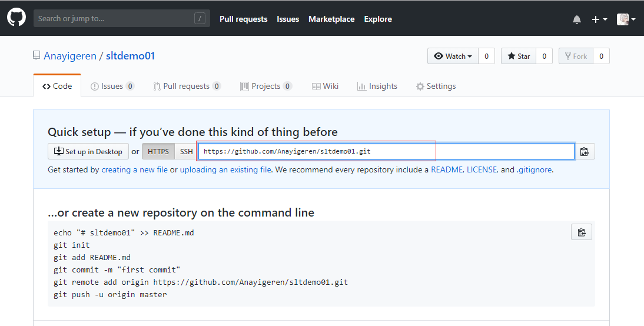Open the user avatar menu
644x326 pixels.
point(626,19)
